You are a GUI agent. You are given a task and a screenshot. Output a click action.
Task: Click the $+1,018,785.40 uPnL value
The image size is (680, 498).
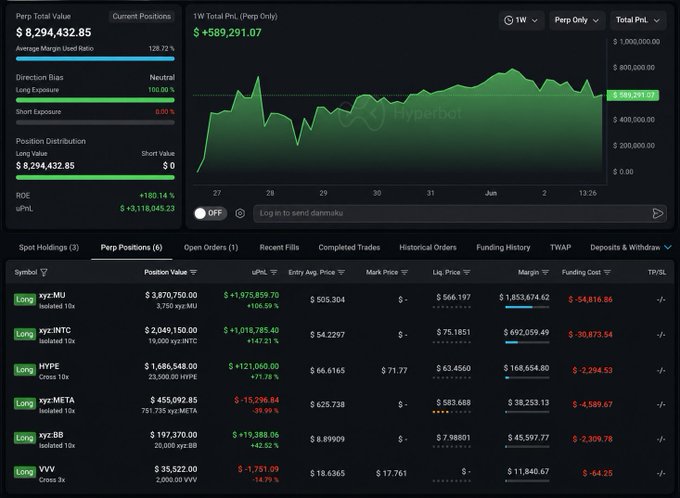[251, 330]
